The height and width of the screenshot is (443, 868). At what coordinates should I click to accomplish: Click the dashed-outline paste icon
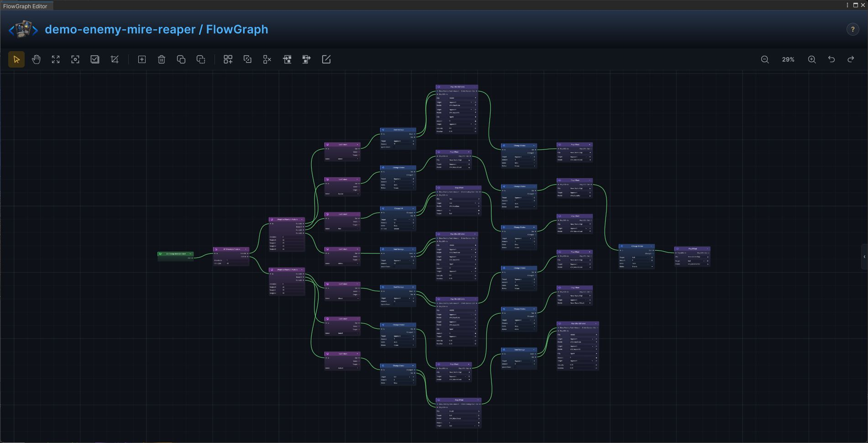(x=201, y=59)
